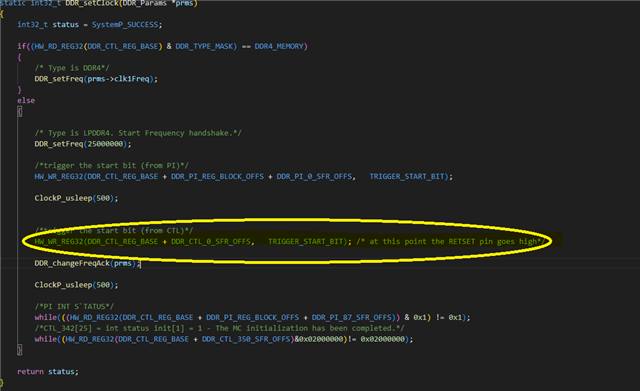Click the first ClockP_usleep(500) call

coord(76,198)
